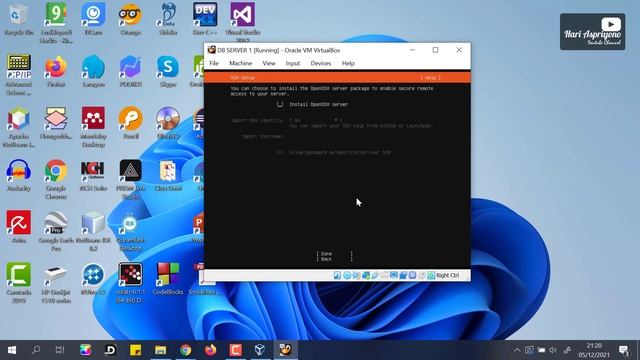Viewport: 640px width, 360px height.
Task: Open the Firefox desktop shortcut
Action: coord(56,72)
